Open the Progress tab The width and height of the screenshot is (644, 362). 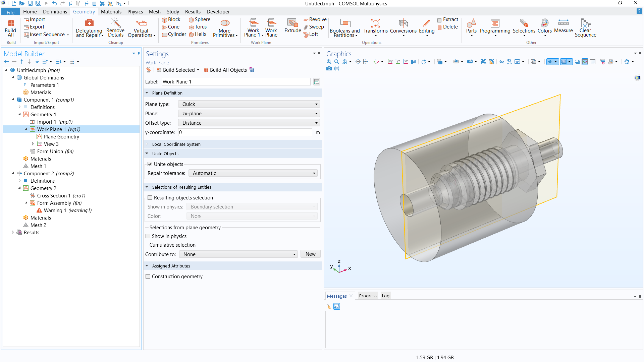coord(368,296)
